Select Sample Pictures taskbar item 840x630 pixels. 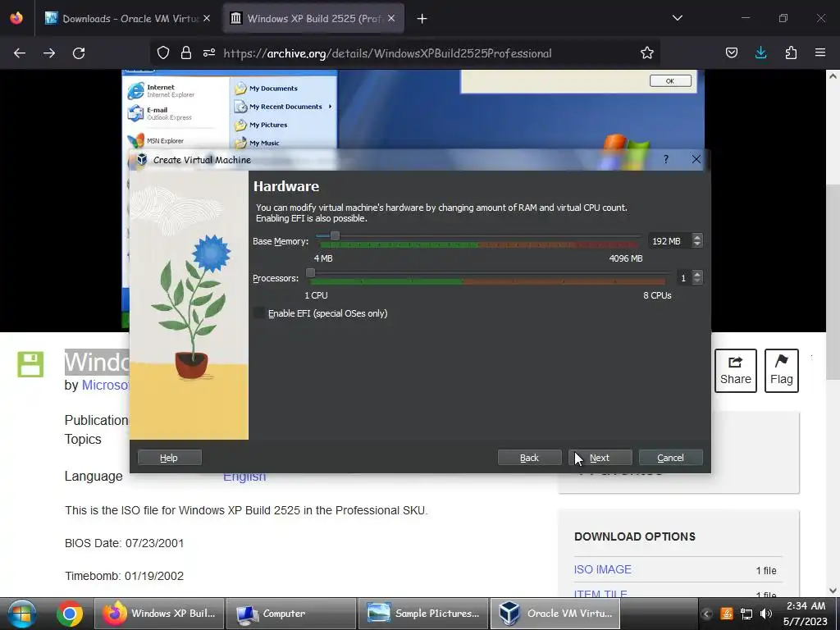click(423, 614)
